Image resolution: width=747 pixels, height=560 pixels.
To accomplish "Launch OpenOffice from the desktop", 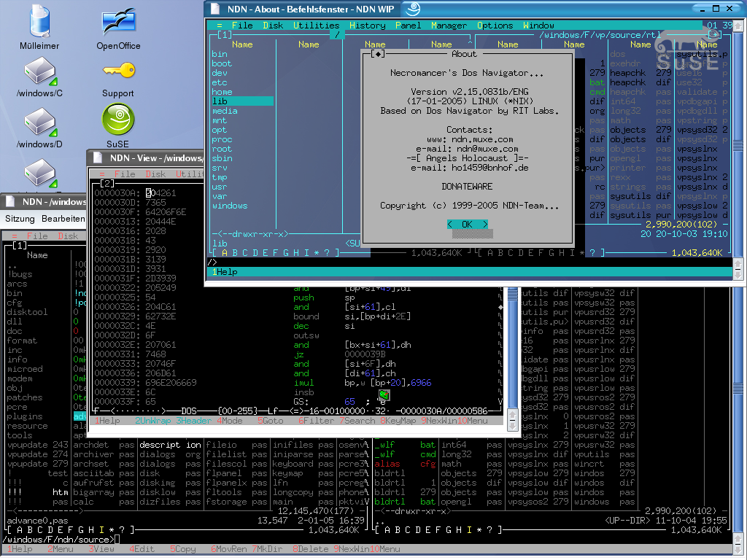I will pos(118,27).
